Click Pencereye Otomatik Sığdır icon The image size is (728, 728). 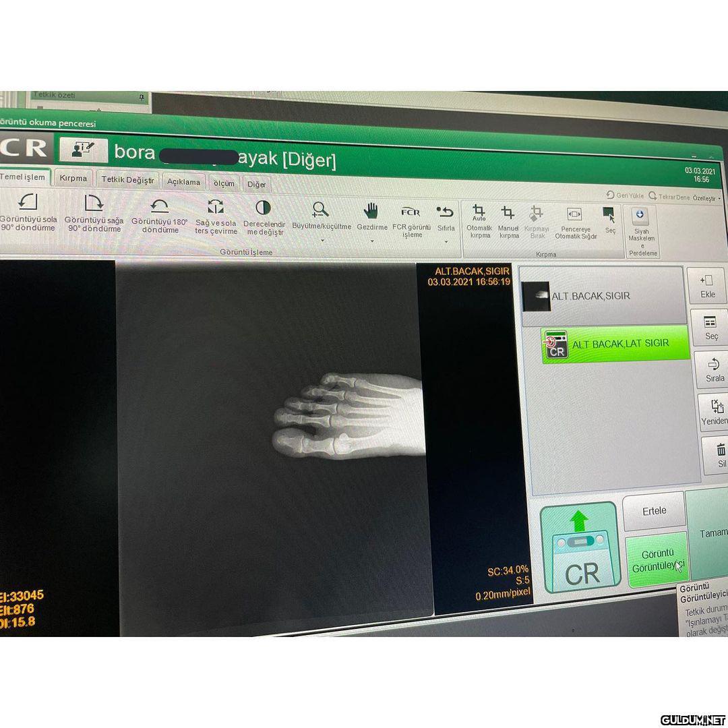click(x=574, y=214)
